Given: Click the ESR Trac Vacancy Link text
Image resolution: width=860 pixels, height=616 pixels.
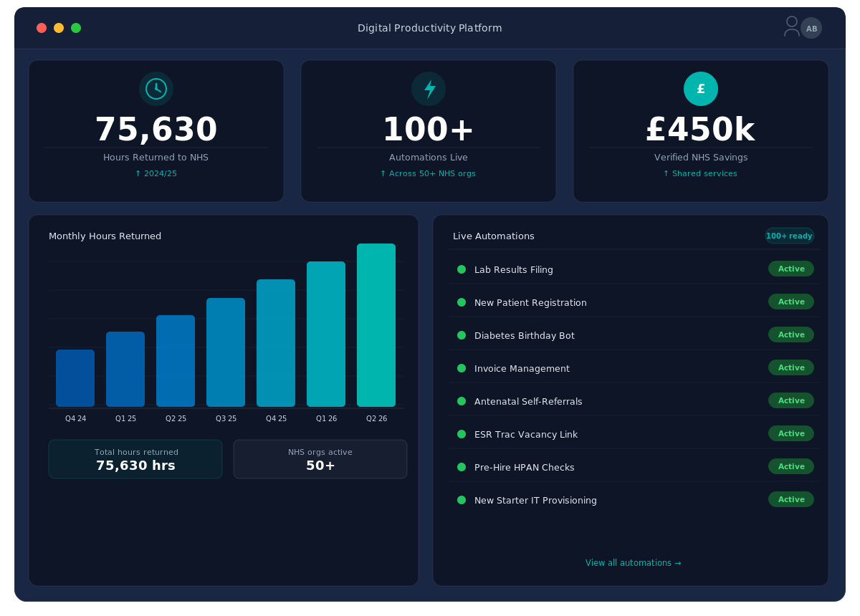Looking at the screenshot, I should tap(526, 435).
